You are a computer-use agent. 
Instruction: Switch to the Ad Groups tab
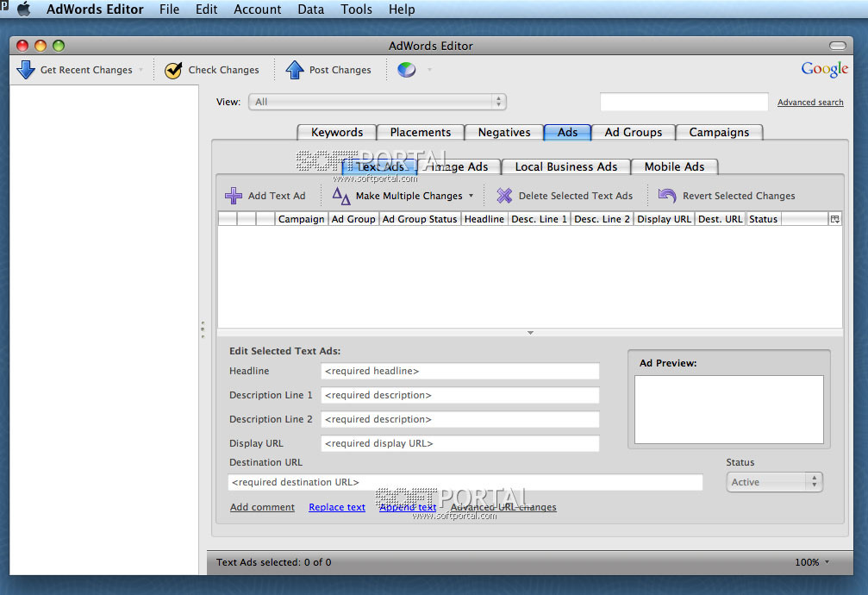[634, 133]
